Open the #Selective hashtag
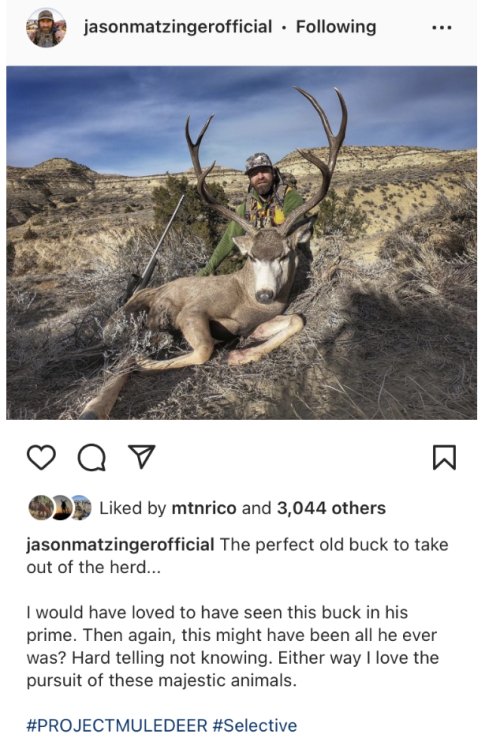This screenshot has width=500, height=742. [255, 725]
